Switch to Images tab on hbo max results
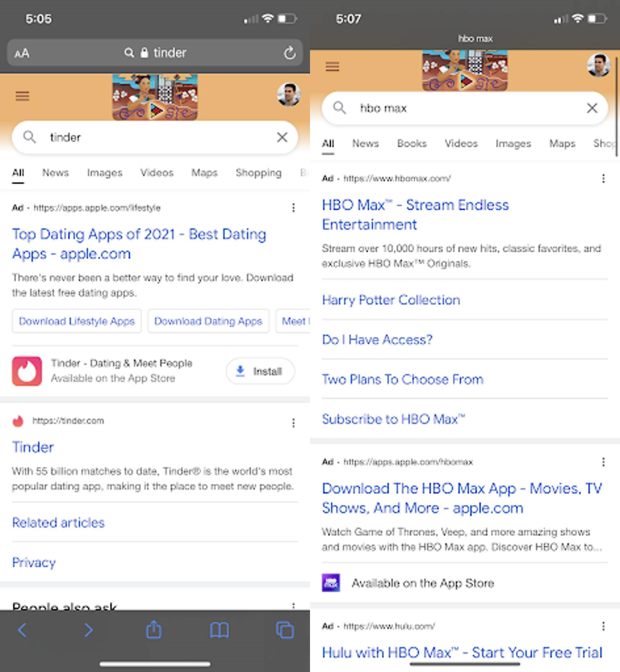620x672 pixels. point(513,144)
